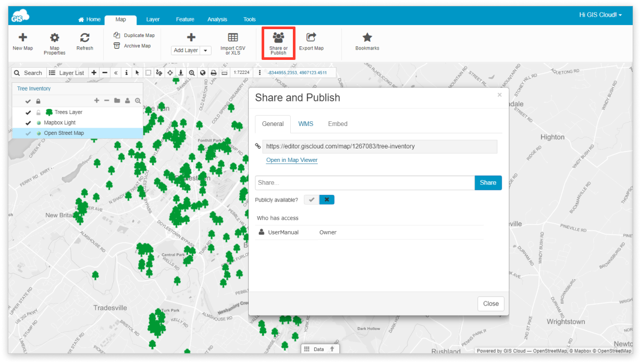Screen dimensions: 641x364
Task: Enable publicly available checkmark toggle
Action: coord(312,199)
